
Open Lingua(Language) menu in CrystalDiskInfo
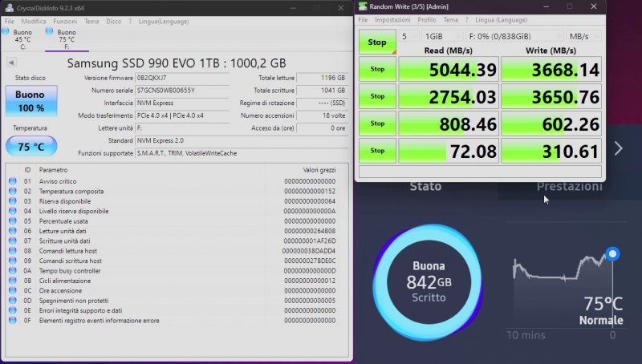[x=164, y=22]
